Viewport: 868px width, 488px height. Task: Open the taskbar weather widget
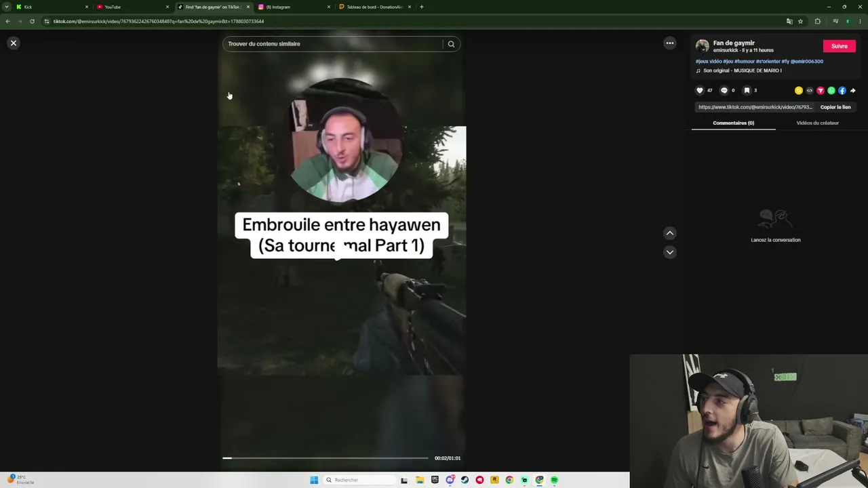tap(20, 480)
